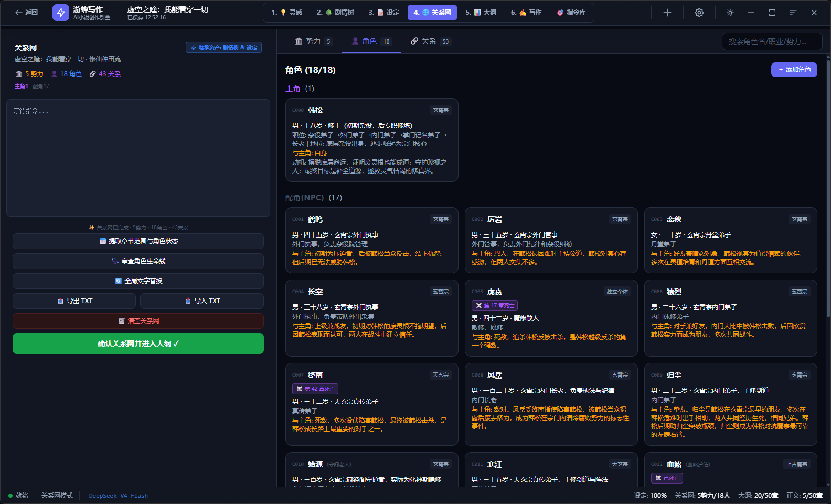Open the 鹤鸣 character card

click(371, 240)
